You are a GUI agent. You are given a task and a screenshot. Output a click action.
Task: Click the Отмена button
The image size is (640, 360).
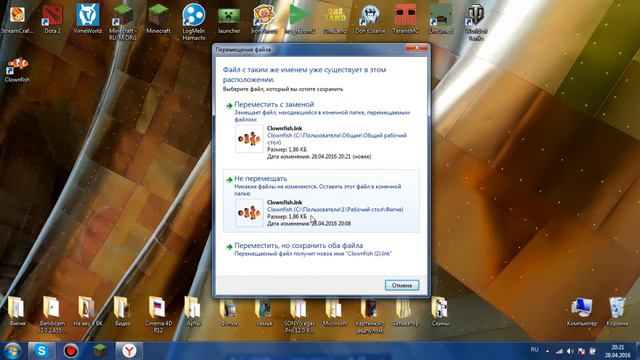[402, 285]
